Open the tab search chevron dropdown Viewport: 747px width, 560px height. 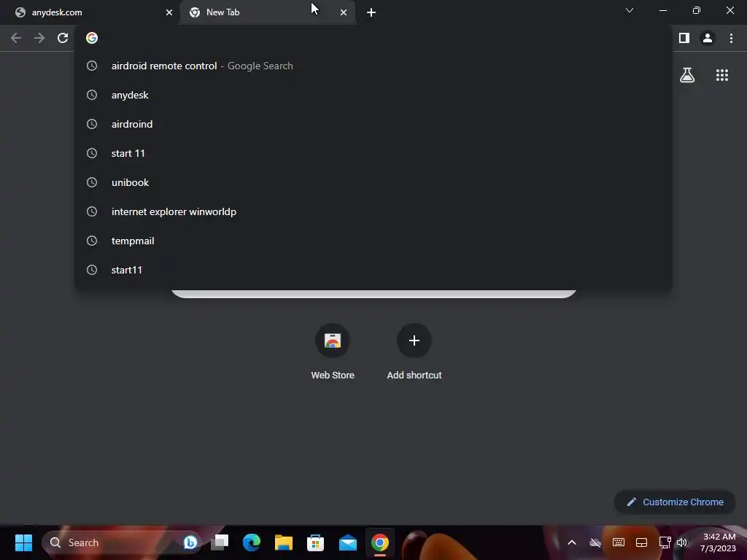tap(630, 10)
